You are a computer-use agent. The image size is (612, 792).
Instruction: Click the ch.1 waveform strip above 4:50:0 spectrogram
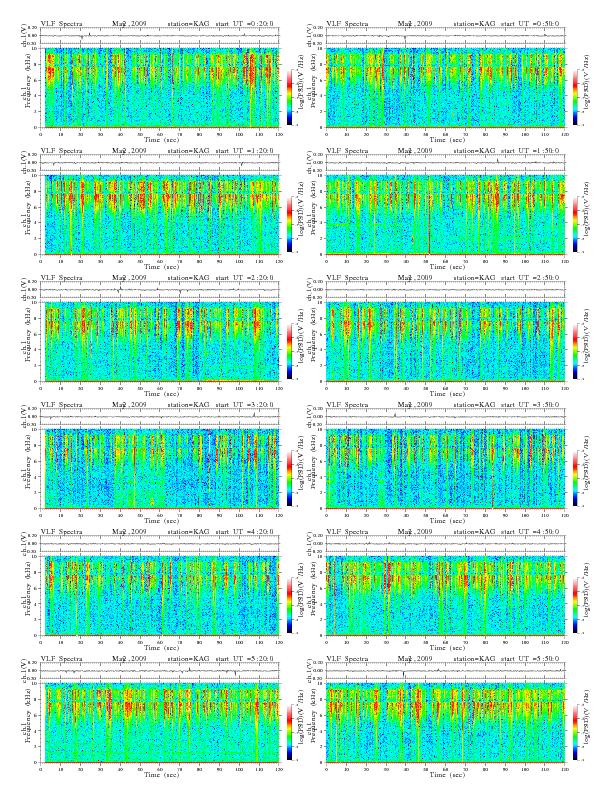pyautogui.click(x=445, y=544)
